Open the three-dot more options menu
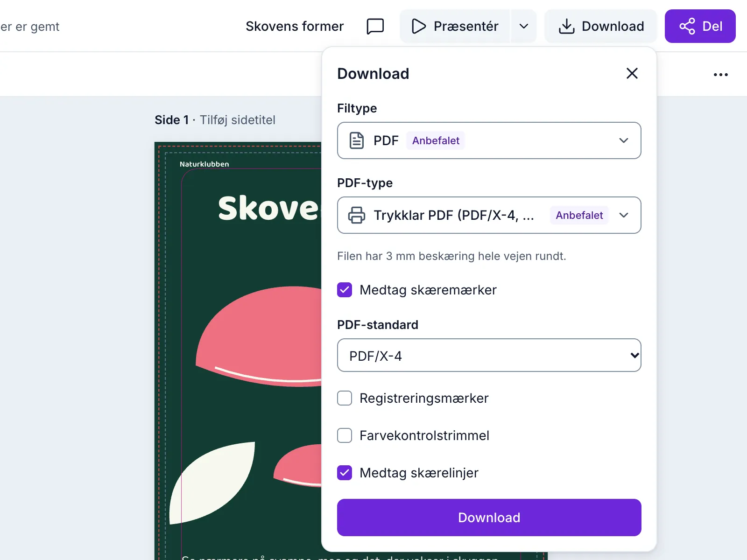Image resolution: width=747 pixels, height=560 pixels. (721, 75)
